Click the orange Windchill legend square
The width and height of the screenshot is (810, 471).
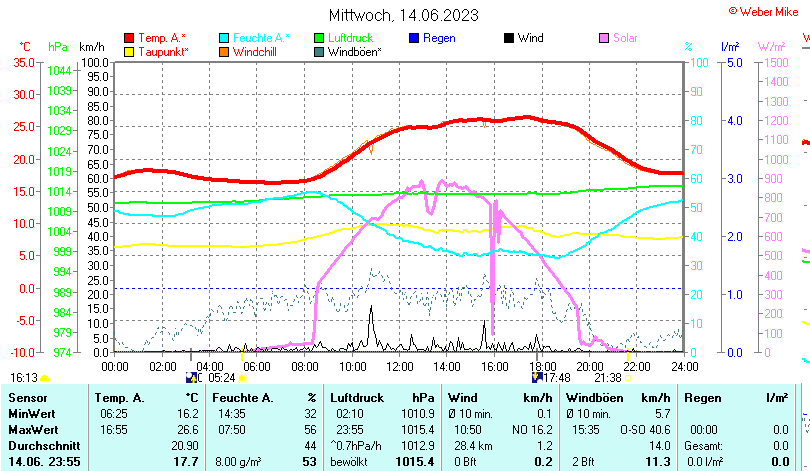(225, 51)
